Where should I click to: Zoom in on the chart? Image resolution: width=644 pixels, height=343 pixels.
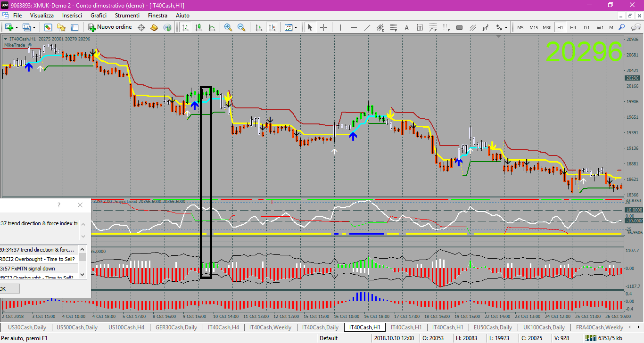coord(228,27)
